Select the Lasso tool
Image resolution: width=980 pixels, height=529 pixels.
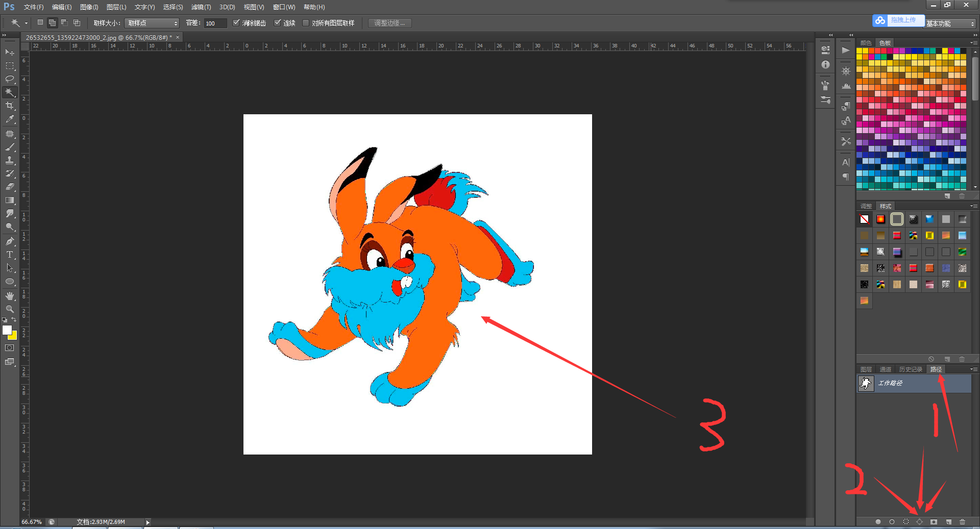[10, 79]
